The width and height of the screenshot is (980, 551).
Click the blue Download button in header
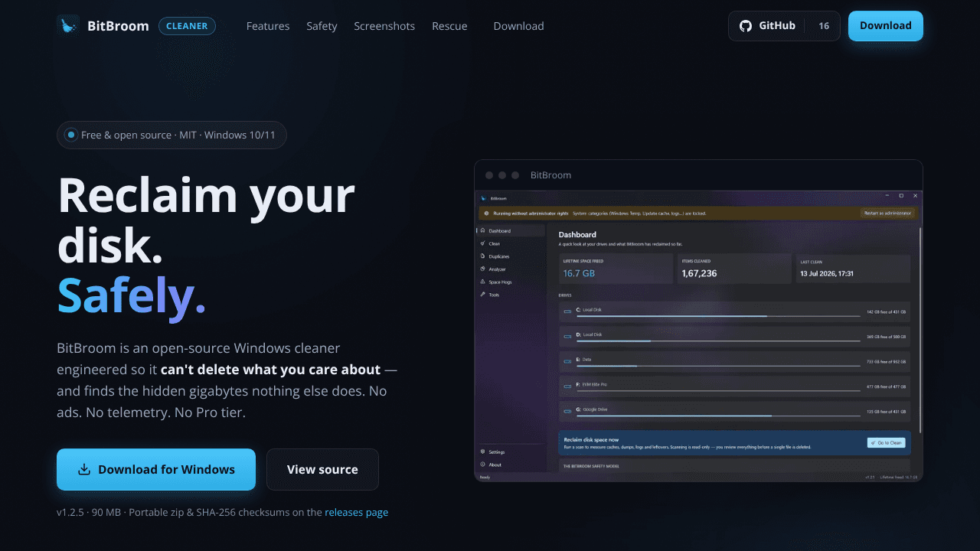(886, 26)
